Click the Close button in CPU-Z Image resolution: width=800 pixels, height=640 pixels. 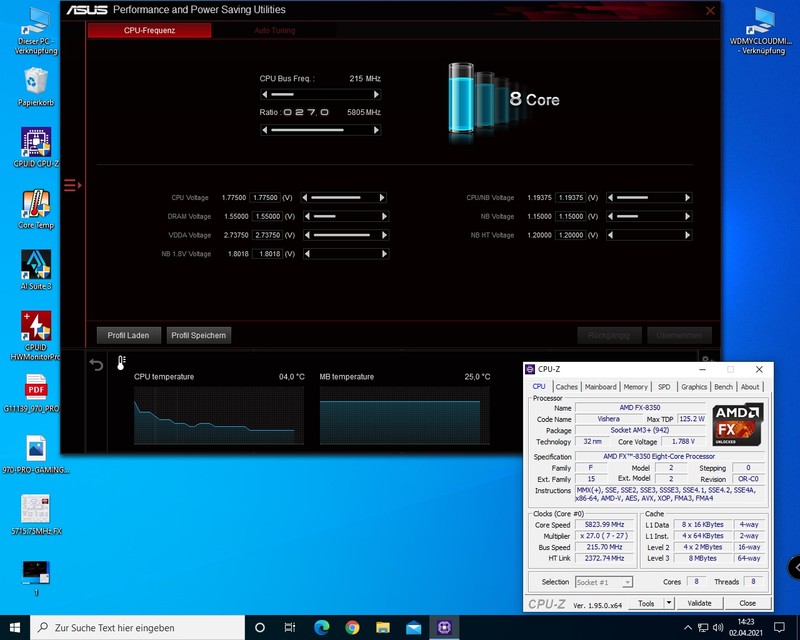tap(747, 603)
